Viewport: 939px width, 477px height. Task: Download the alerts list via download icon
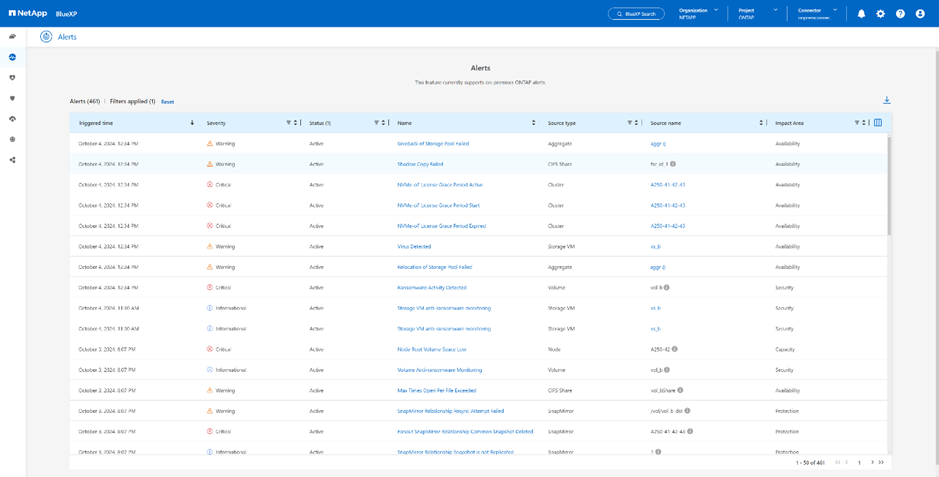(886, 100)
